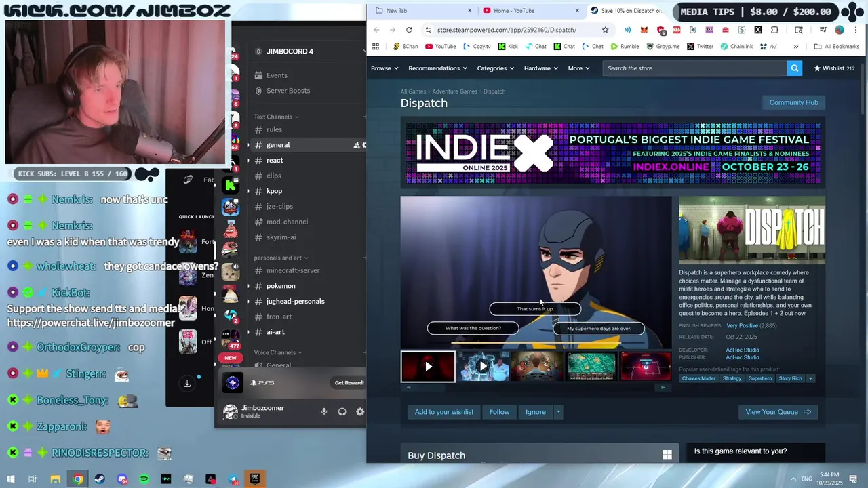
Task: Open the arrow dropdown next to Ignore
Action: [558, 412]
